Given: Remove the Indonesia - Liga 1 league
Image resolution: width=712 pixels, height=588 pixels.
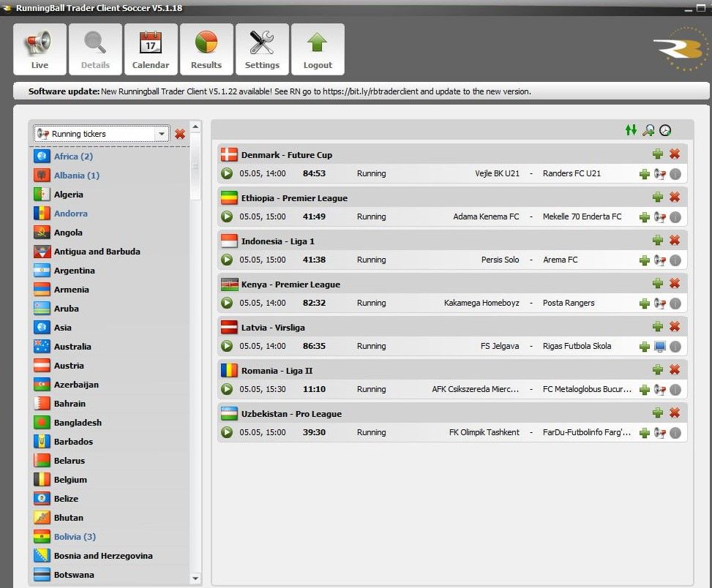Looking at the screenshot, I should pyautogui.click(x=675, y=241).
